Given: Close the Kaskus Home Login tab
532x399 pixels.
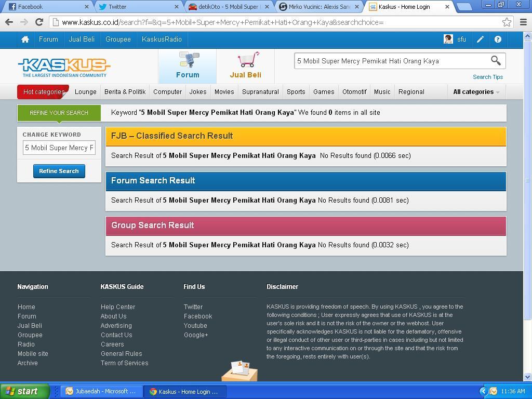Looking at the screenshot, I should (447, 7).
